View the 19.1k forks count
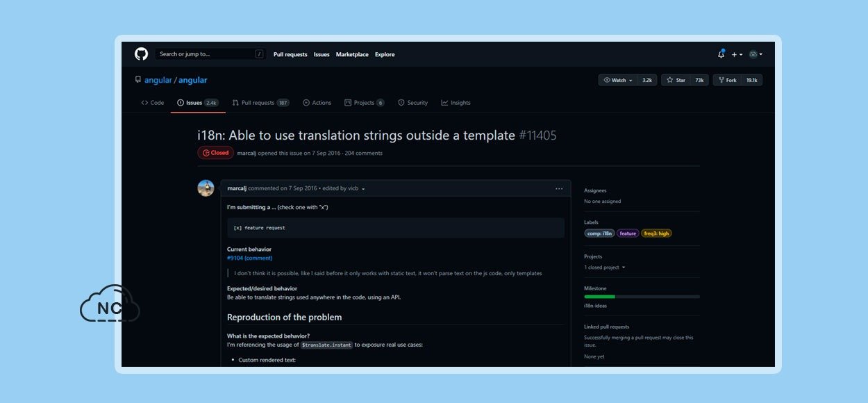The width and height of the screenshot is (868, 403). (x=752, y=80)
